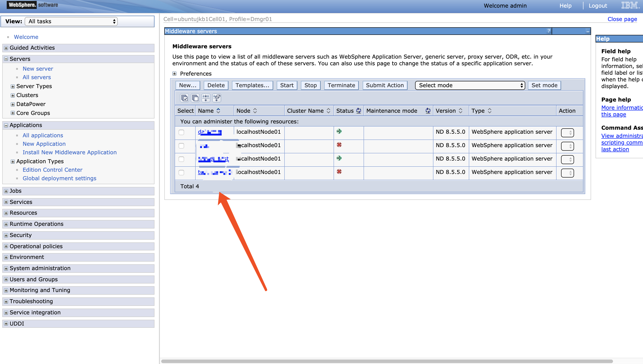Click the Templates... button
The width and height of the screenshot is (643, 364).
click(x=252, y=85)
